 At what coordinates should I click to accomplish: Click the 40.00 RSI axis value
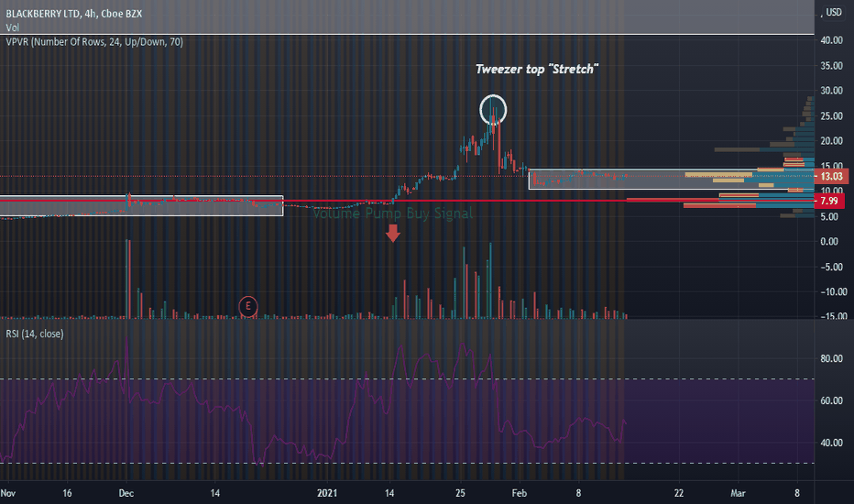832,443
